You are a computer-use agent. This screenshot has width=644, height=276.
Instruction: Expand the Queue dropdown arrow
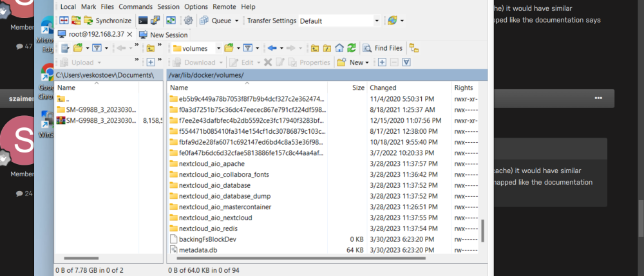point(236,21)
